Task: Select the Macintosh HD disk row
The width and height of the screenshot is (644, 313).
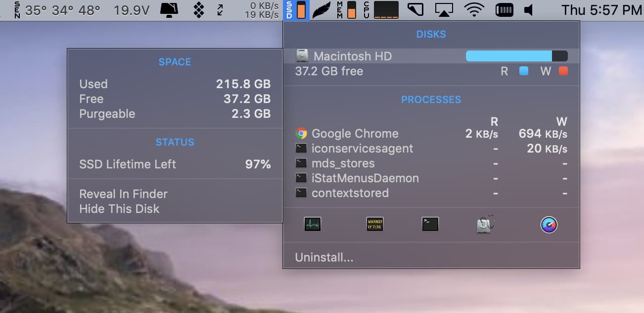Action: 431,56
